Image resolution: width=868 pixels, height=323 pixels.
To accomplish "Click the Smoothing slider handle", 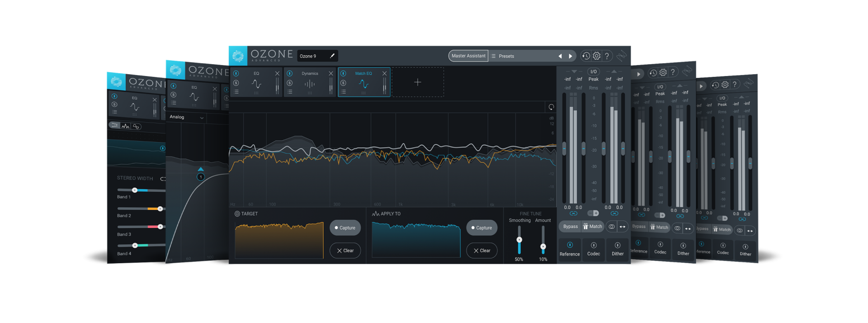I will pyautogui.click(x=519, y=240).
